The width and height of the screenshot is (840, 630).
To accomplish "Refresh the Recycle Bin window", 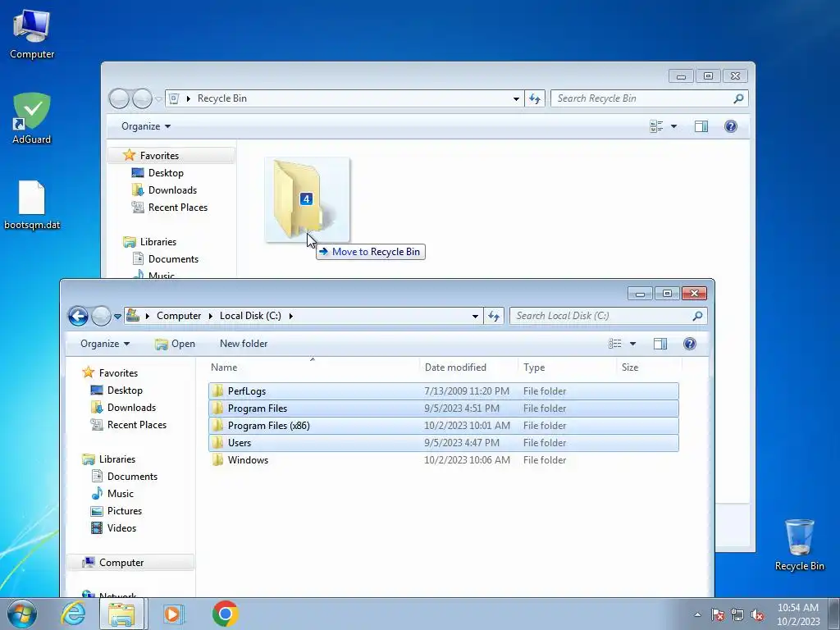I will 535,98.
